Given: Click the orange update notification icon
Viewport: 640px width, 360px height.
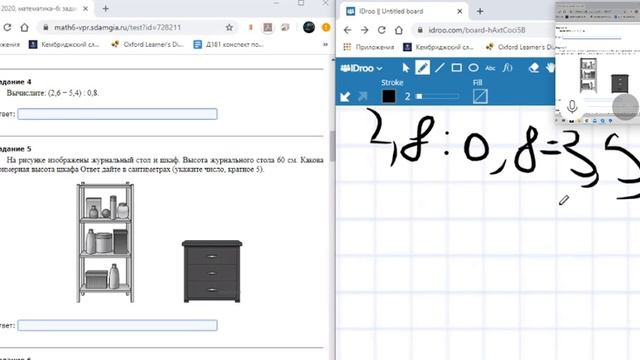Looking at the screenshot, I should [326, 27].
